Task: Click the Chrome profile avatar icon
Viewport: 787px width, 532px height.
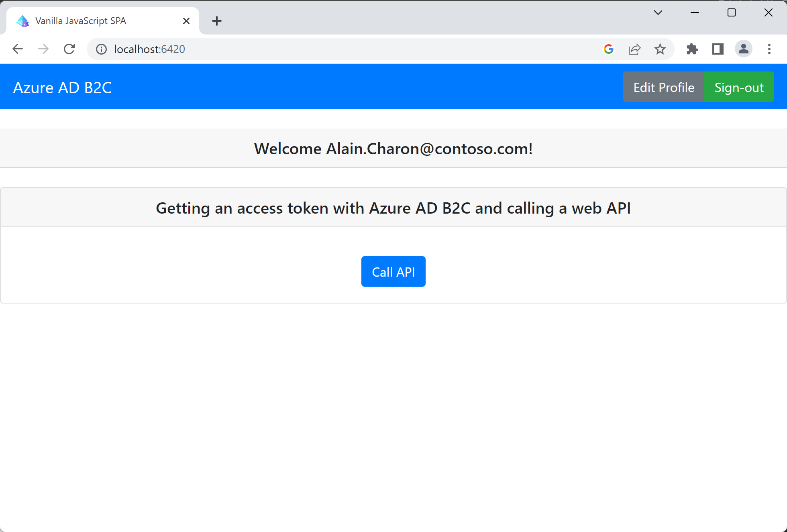Action: click(744, 49)
